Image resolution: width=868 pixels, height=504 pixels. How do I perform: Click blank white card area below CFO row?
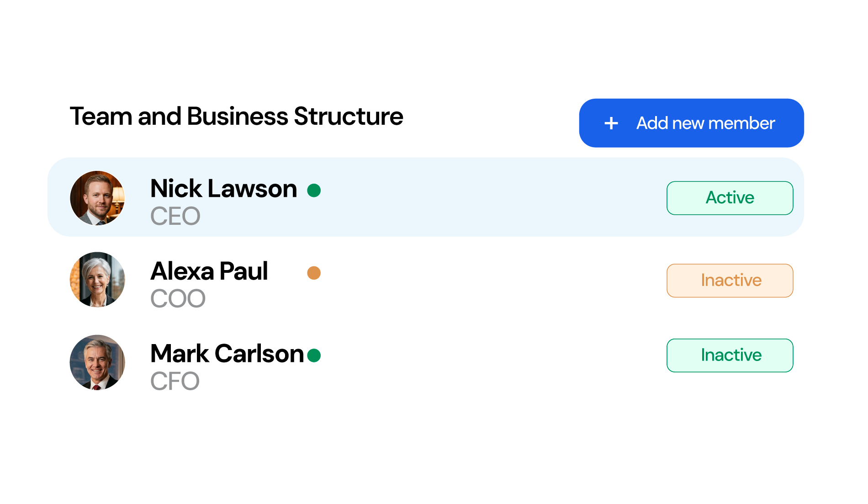click(x=434, y=414)
